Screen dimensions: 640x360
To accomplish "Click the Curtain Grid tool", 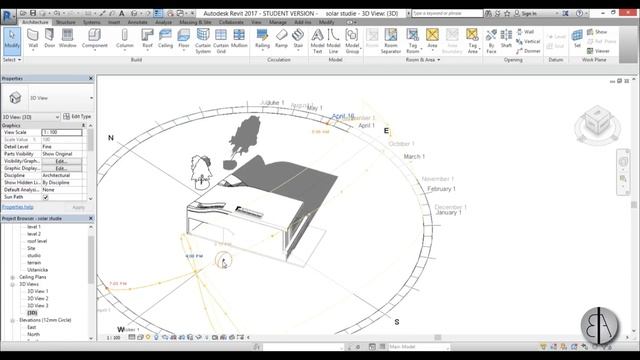I will [221, 41].
